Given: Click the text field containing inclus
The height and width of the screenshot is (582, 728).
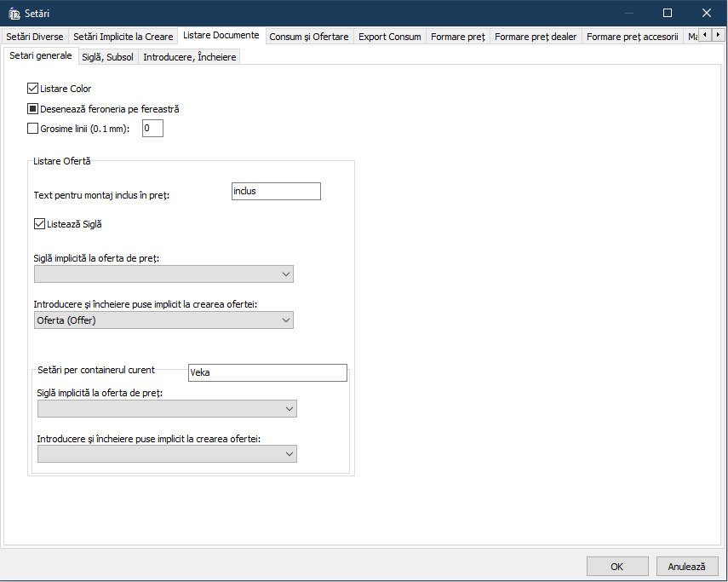Looking at the screenshot, I should 276,192.
